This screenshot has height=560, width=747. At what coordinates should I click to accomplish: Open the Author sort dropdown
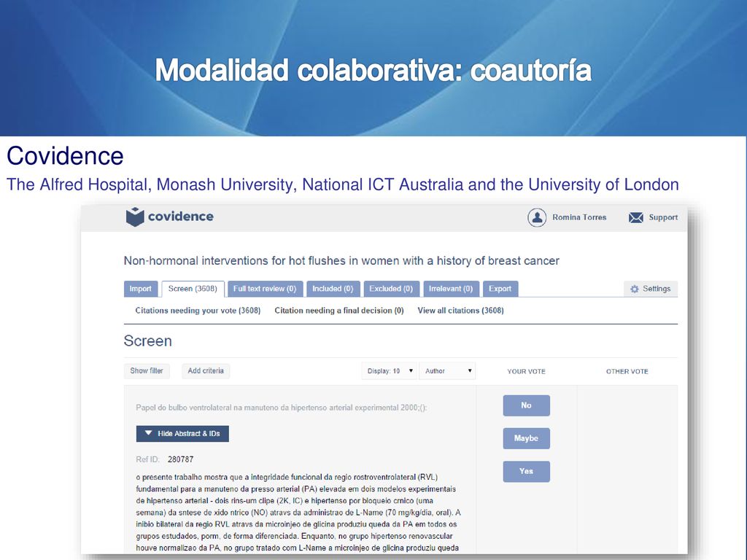tap(447, 371)
